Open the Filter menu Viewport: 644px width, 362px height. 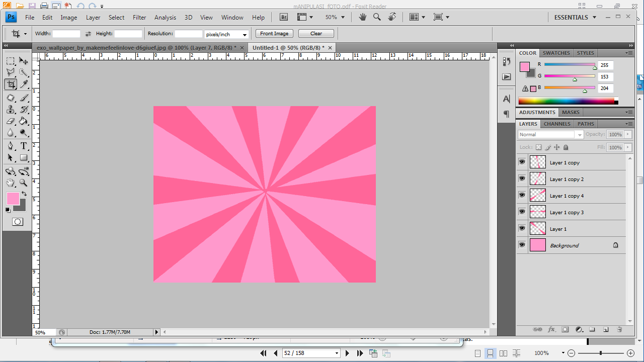tap(139, 17)
